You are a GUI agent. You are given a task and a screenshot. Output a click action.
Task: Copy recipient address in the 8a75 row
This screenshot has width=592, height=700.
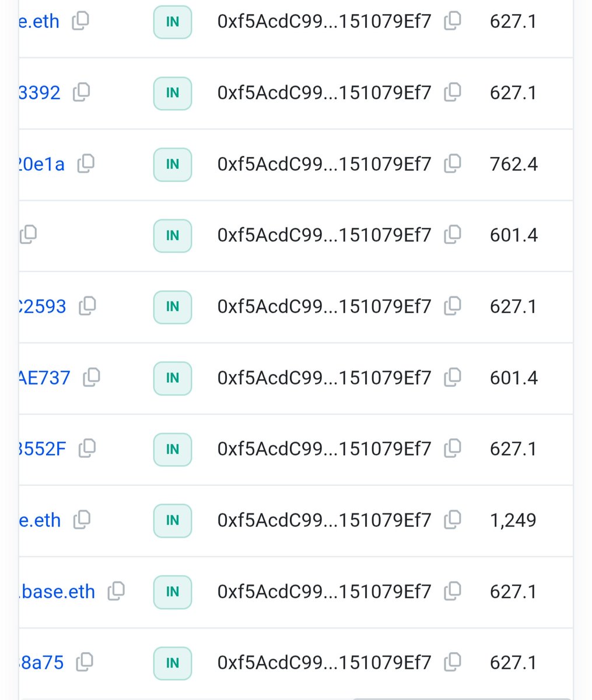[x=452, y=662]
